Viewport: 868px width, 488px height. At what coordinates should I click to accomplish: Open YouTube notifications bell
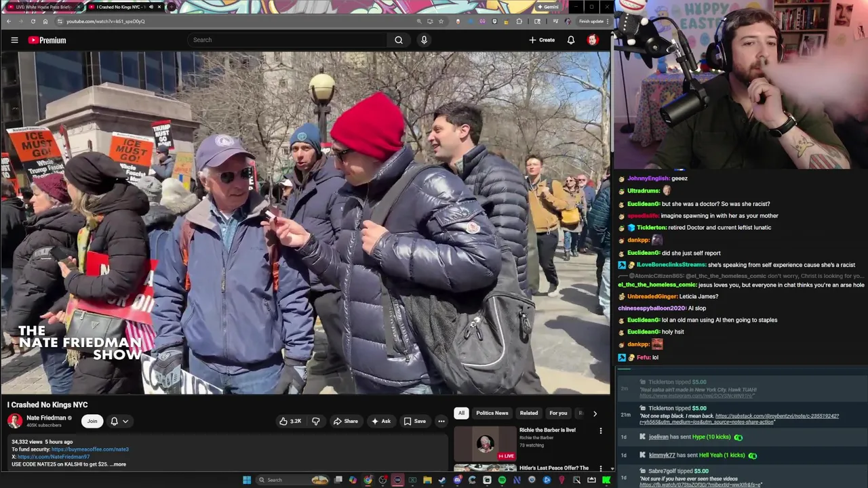[x=571, y=40]
